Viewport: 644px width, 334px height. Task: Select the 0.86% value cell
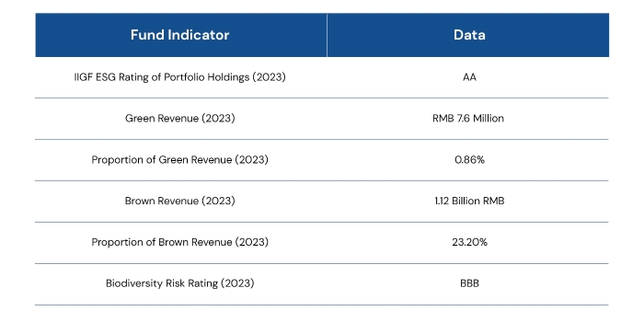469,160
